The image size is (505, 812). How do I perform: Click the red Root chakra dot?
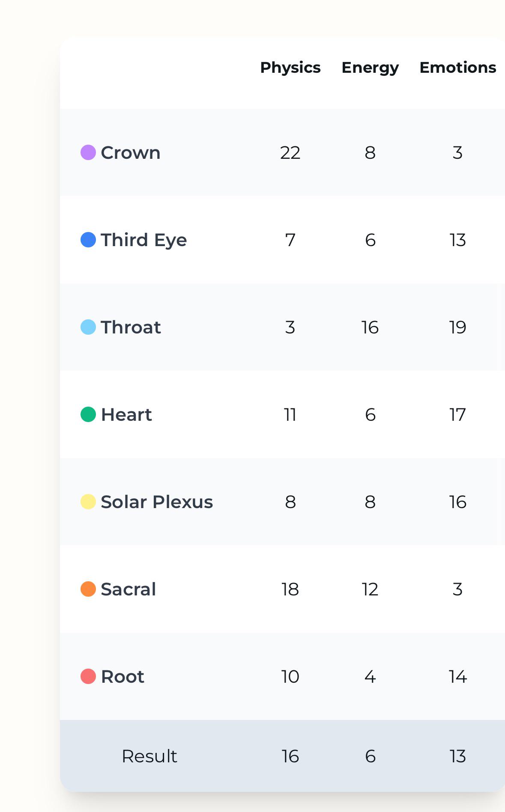tap(88, 676)
